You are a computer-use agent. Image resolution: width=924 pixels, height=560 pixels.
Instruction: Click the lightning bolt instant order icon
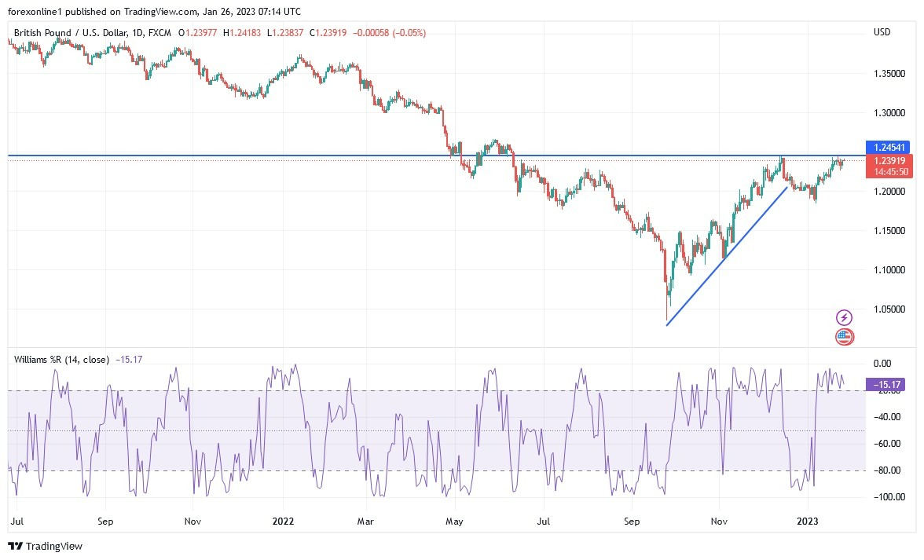tap(843, 317)
